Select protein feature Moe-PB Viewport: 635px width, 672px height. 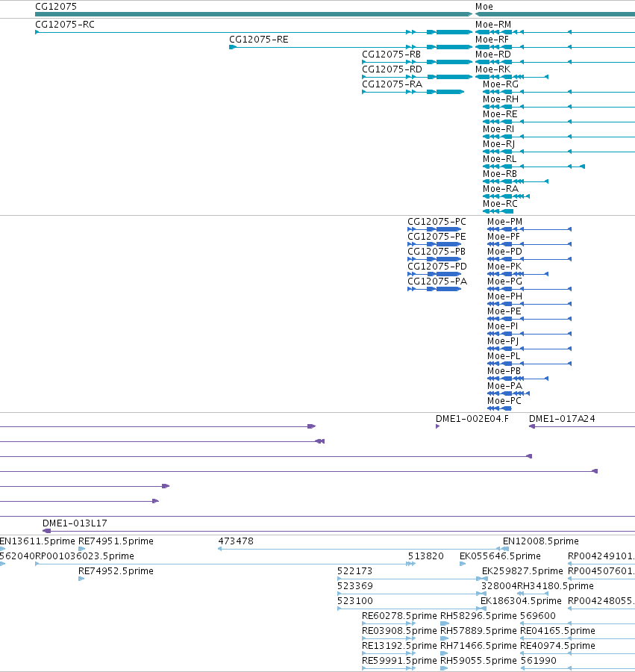pos(504,372)
